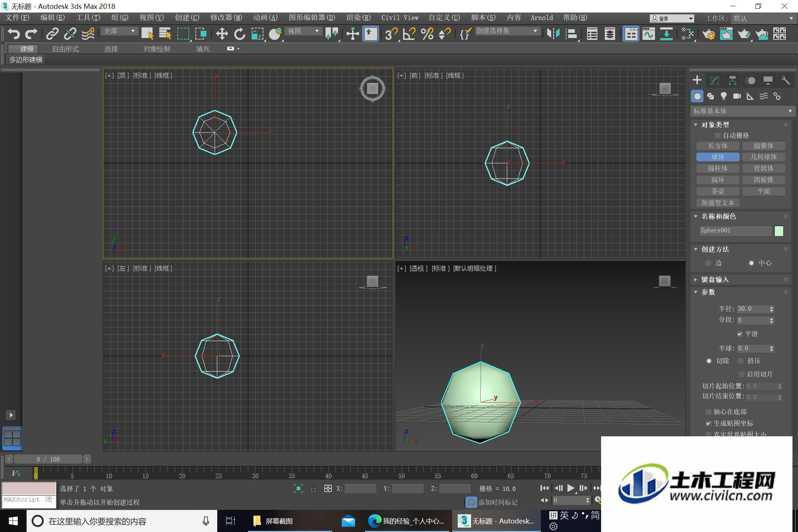Click the Undo arrow icon
Viewport: 798px width, 532px height.
pyautogui.click(x=14, y=34)
